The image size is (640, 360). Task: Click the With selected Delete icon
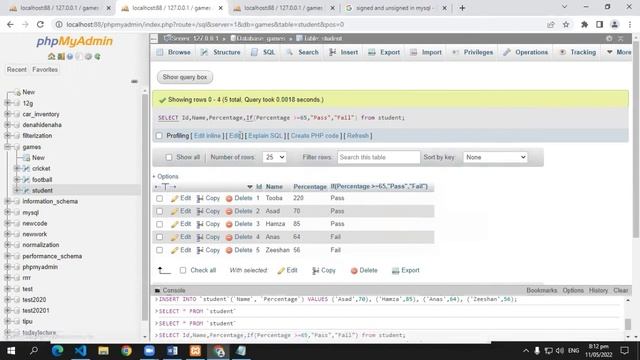click(354, 271)
